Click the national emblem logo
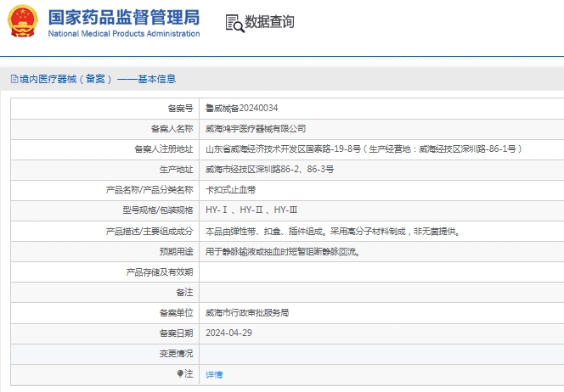564x392 pixels. (x=22, y=21)
